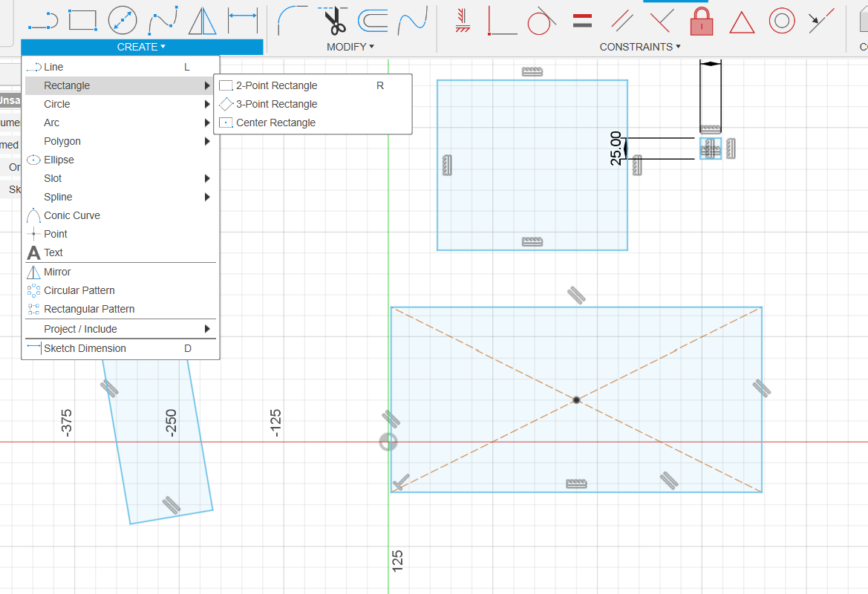Apply the Fix/Unfix lock constraint icon

click(702, 21)
